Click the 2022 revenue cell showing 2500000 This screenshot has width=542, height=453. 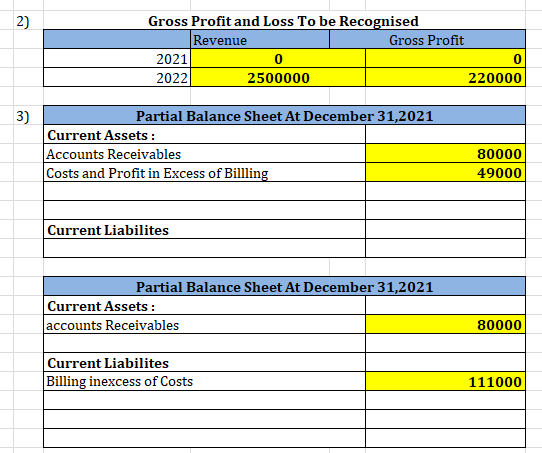tap(278, 77)
